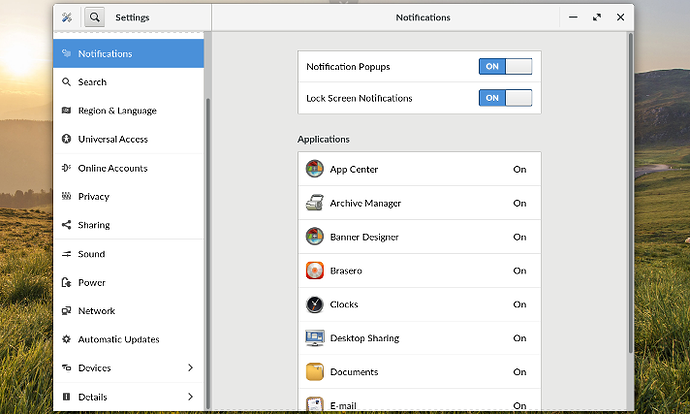Open the Privacy settings panel

tap(93, 197)
